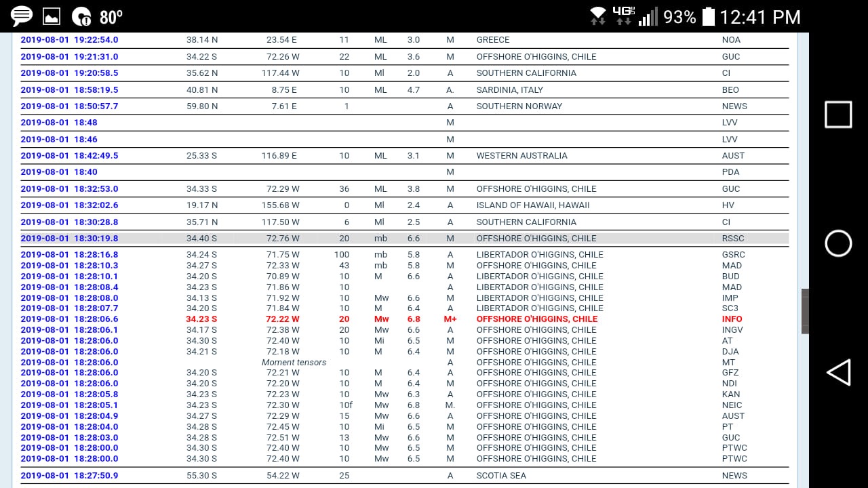Viewport: 868px width, 488px height.
Task: Select the RSSC source code
Action: click(733, 239)
